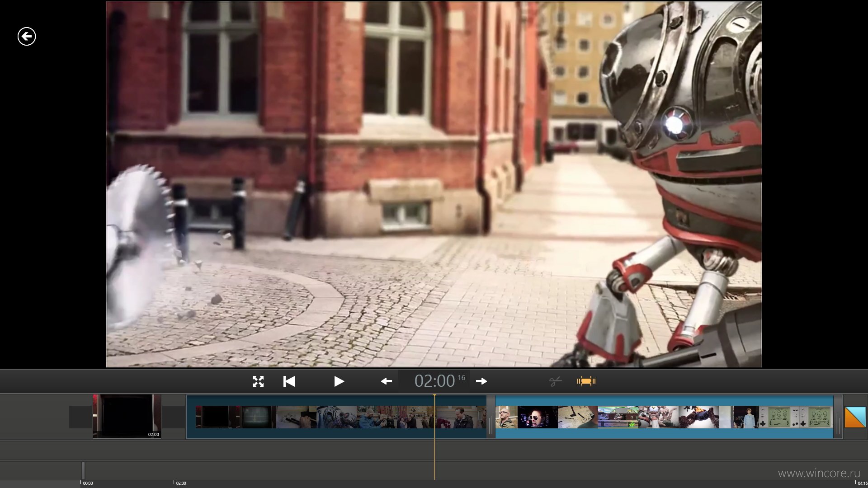Open the orange trim clip tool
This screenshot has height=488, width=868.
[586, 381]
